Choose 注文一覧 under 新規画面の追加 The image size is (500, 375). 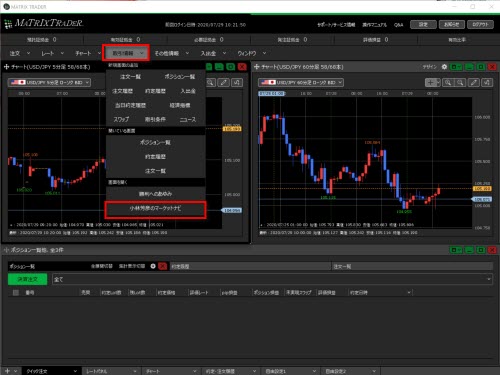130,77
